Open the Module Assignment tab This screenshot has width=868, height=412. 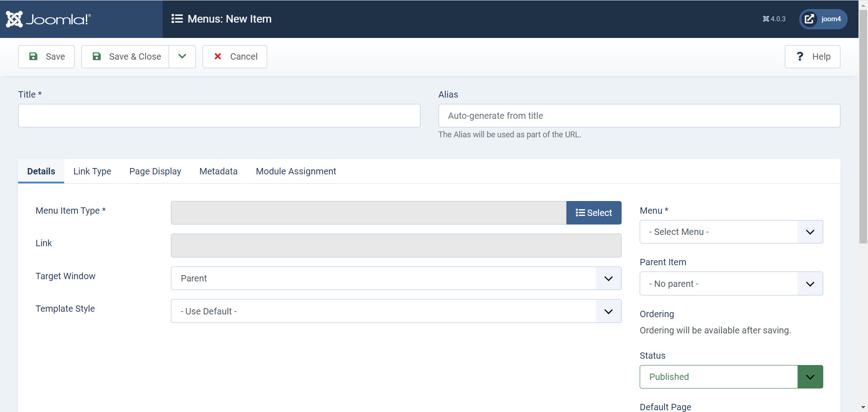296,171
